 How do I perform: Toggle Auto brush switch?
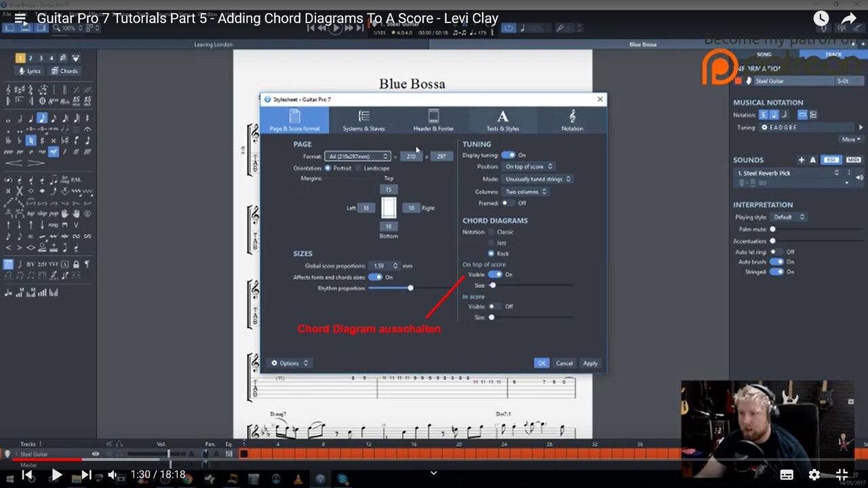tap(776, 262)
